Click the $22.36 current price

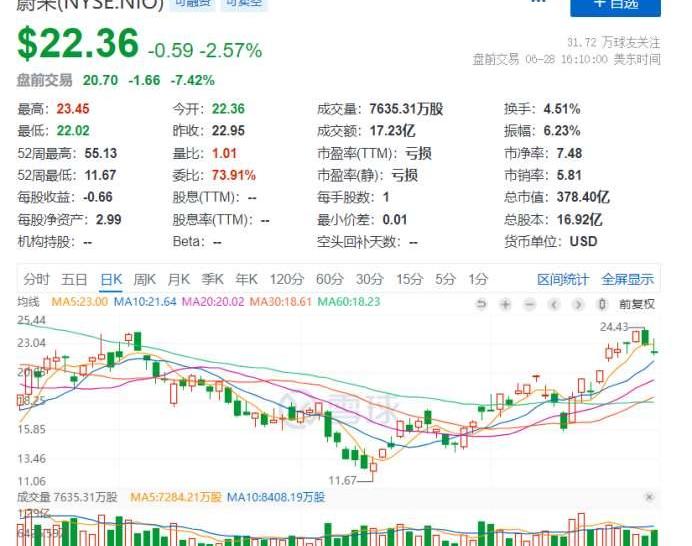coord(78,43)
